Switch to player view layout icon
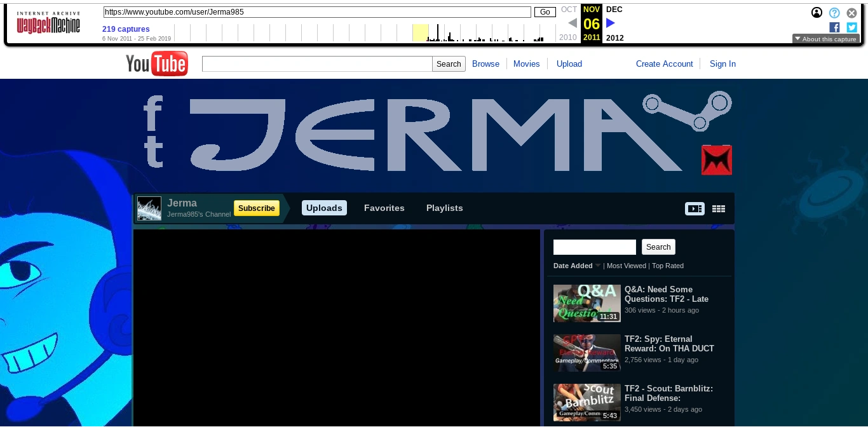 coord(695,208)
